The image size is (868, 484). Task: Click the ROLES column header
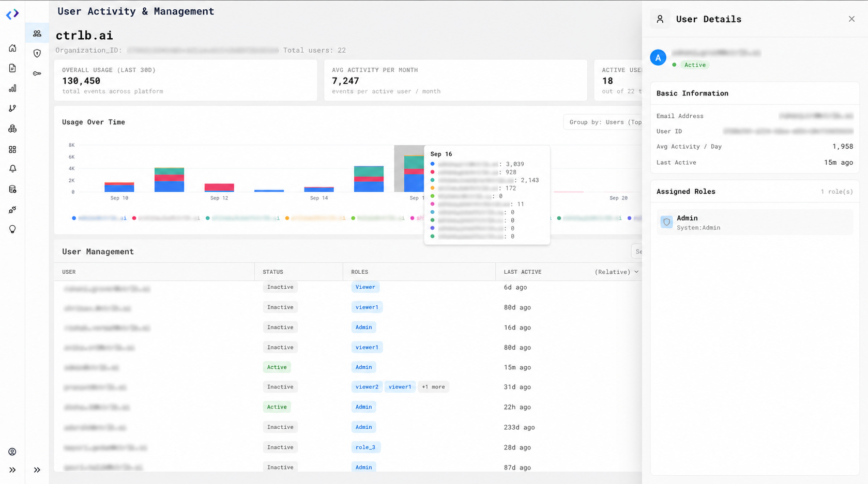tap(360, 272)
